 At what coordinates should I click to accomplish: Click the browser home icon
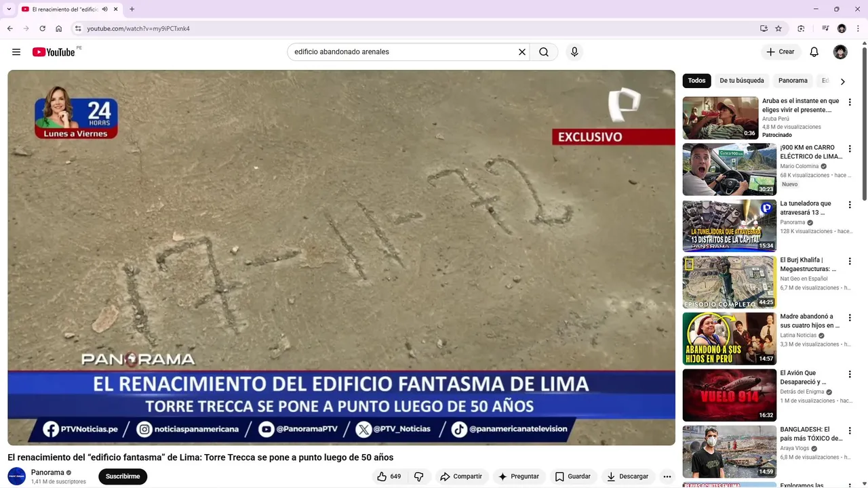point(58,28)
